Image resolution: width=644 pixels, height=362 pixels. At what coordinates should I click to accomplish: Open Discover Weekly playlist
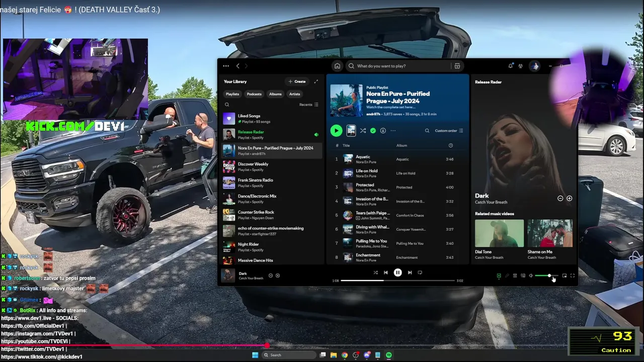(x=272, y=167)
